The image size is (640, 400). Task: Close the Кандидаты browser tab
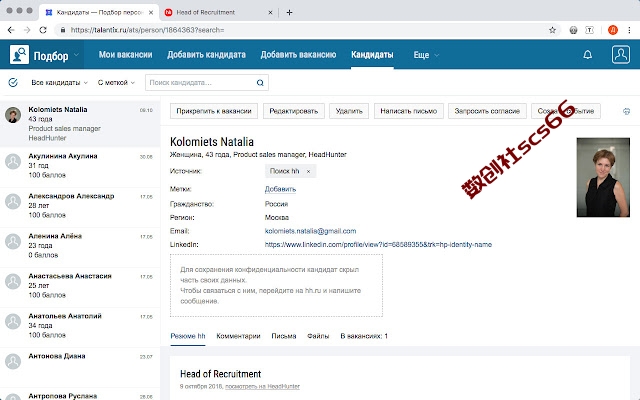pyautogui.click(x=151, y=12)
